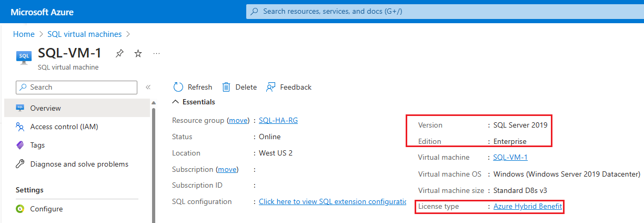Select the Online status value
This screenshot has height=223, width=644.
click(x=270, y=137)
